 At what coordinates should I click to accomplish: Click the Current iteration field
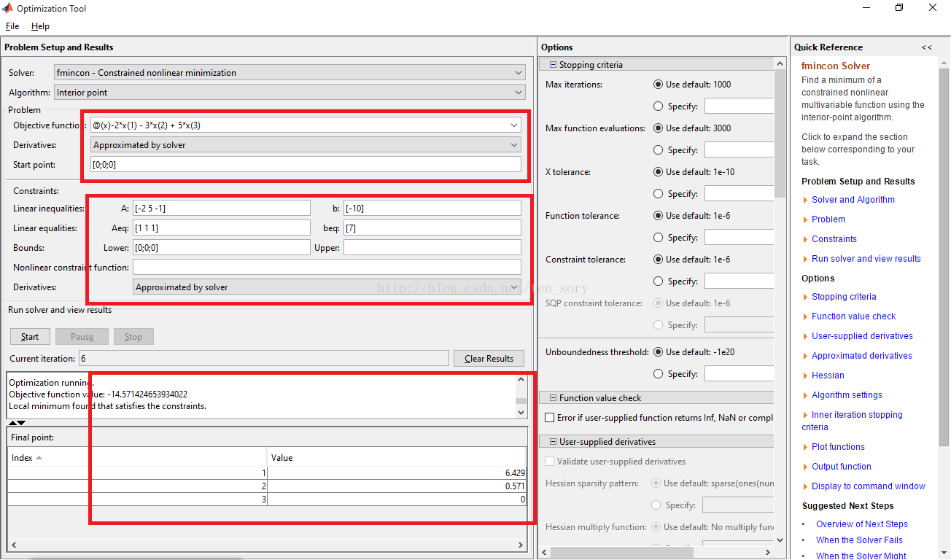pyautogui.click(x=263, y=359)
